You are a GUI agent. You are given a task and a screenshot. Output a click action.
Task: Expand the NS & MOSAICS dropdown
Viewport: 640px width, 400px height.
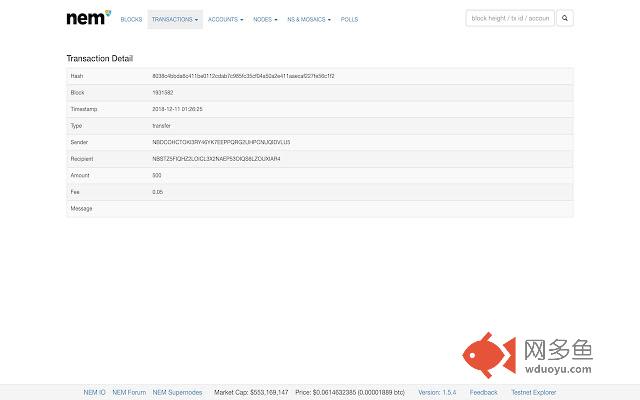309,19
